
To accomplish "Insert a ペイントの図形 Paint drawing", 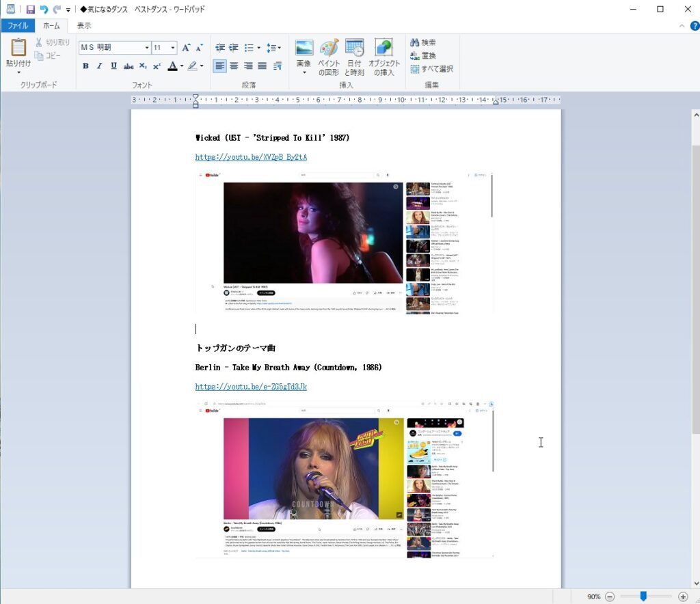I will pos(329,57).
